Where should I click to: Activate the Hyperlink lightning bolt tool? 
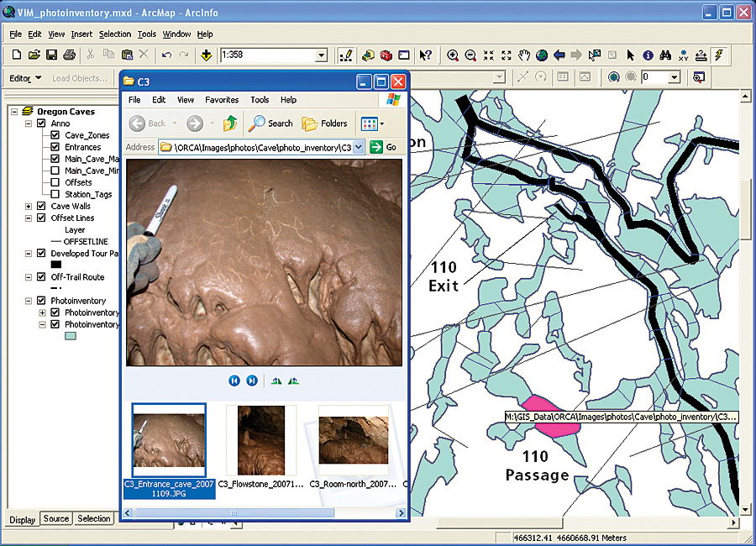[719, 55]
